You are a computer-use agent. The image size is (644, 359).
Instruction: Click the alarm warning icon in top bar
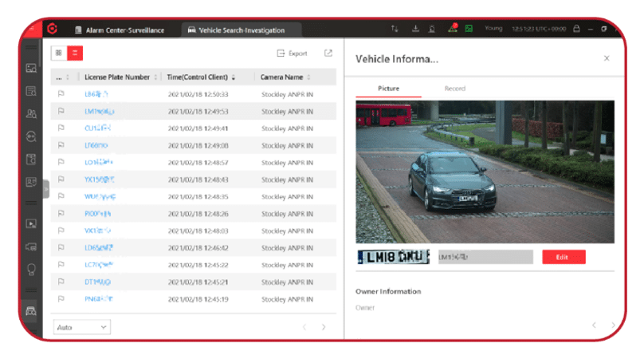pos(453,29)
